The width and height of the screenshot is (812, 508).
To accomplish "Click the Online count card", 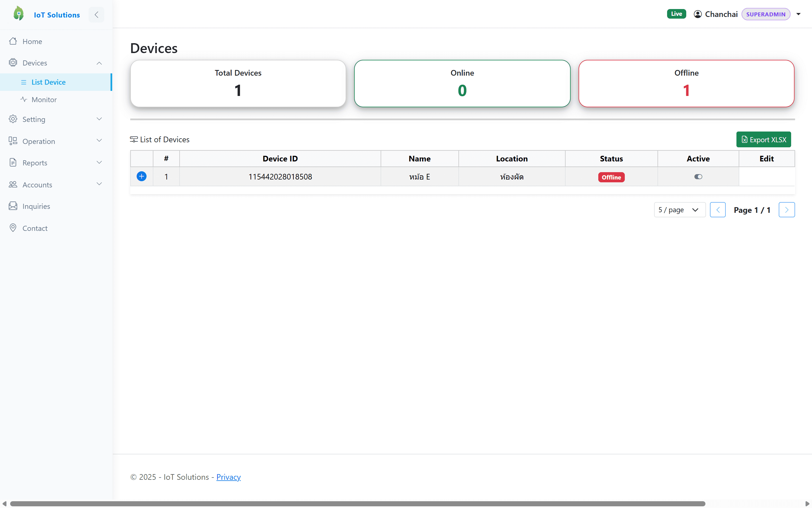I will coord(462,84).
